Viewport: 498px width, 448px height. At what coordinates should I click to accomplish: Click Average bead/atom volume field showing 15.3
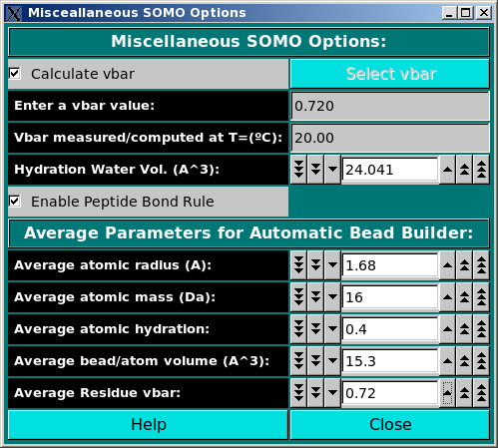390,361
